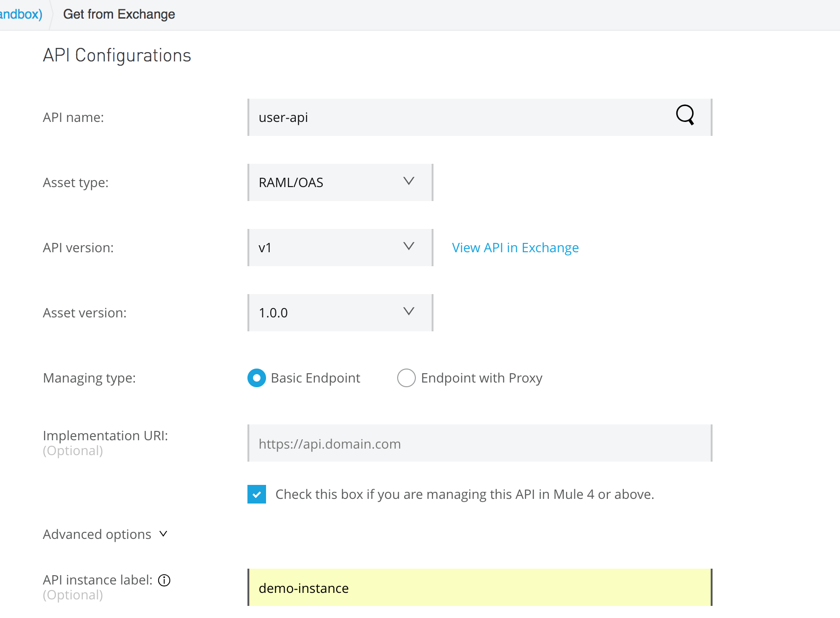Click the Get from Exchange breadcrumb
Viewport: 840px width, 618px height.
tap(119, 14)
